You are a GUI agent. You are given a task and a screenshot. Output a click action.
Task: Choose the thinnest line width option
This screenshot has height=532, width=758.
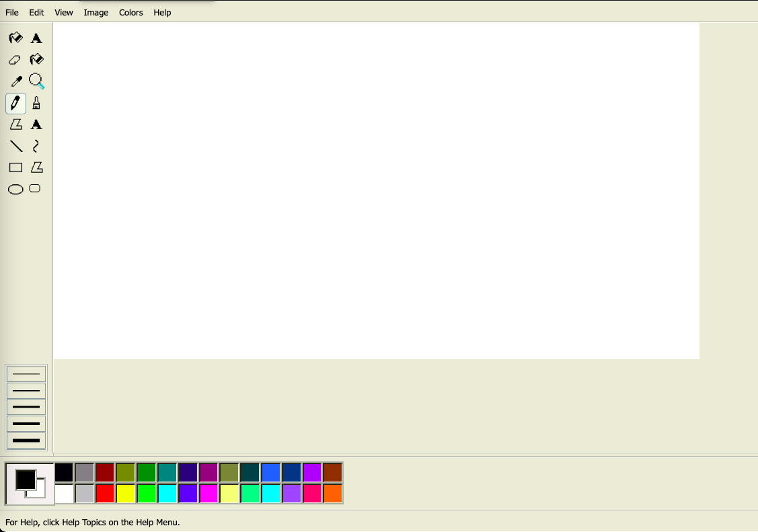pyautogui.click(x=26, y=373)
